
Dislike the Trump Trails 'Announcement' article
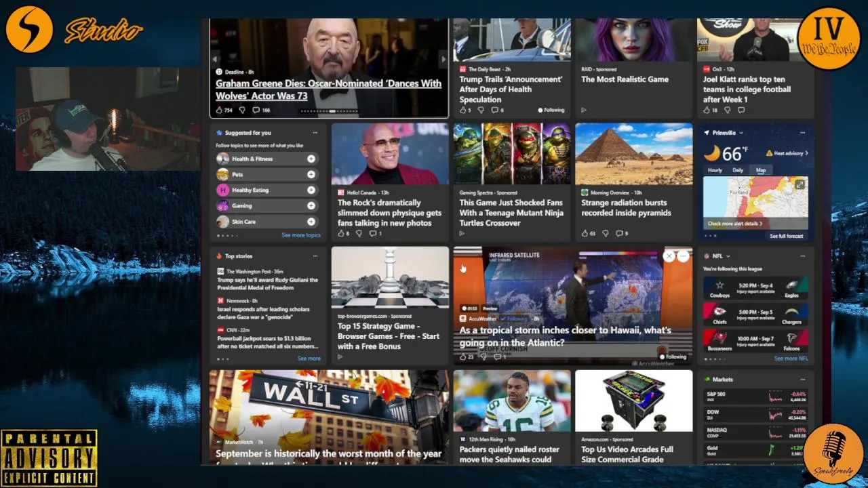click(481, 110)
